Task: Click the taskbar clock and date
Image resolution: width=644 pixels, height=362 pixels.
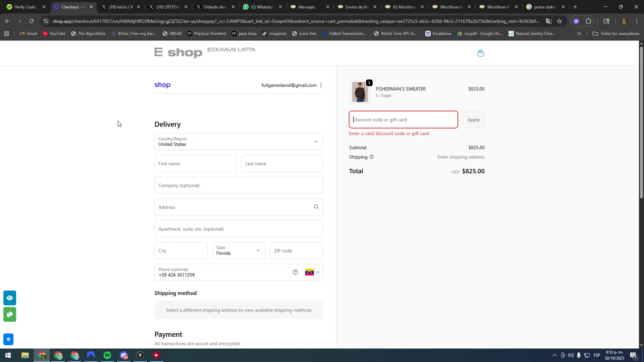Action: tap(615, 355)
